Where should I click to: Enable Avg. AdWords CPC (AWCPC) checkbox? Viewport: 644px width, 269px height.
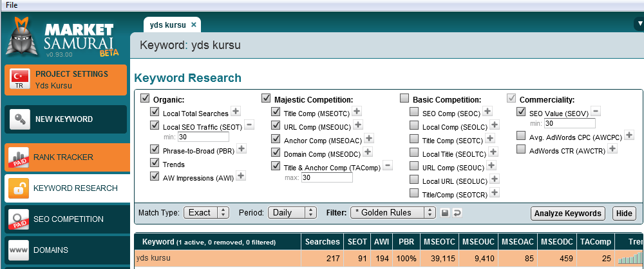click(x=521, y=135)
